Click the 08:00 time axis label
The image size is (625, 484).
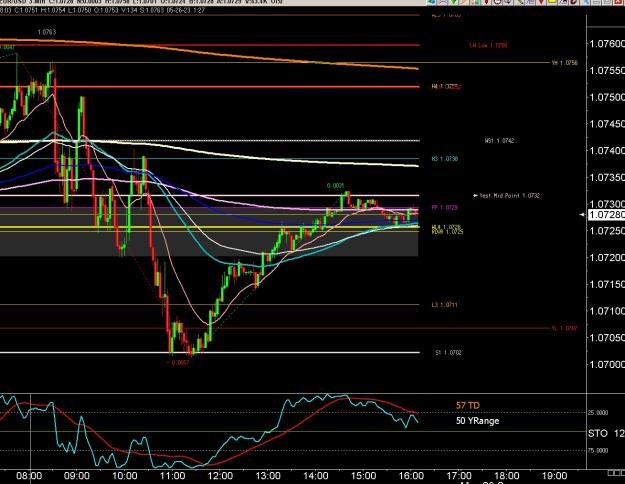[29, 476]
